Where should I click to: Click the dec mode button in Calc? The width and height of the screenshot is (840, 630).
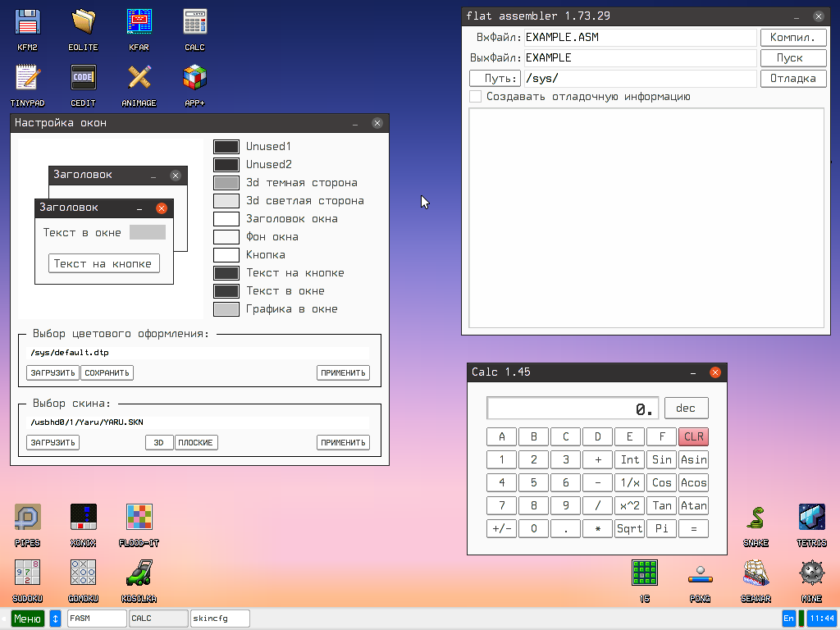point(686,409)
